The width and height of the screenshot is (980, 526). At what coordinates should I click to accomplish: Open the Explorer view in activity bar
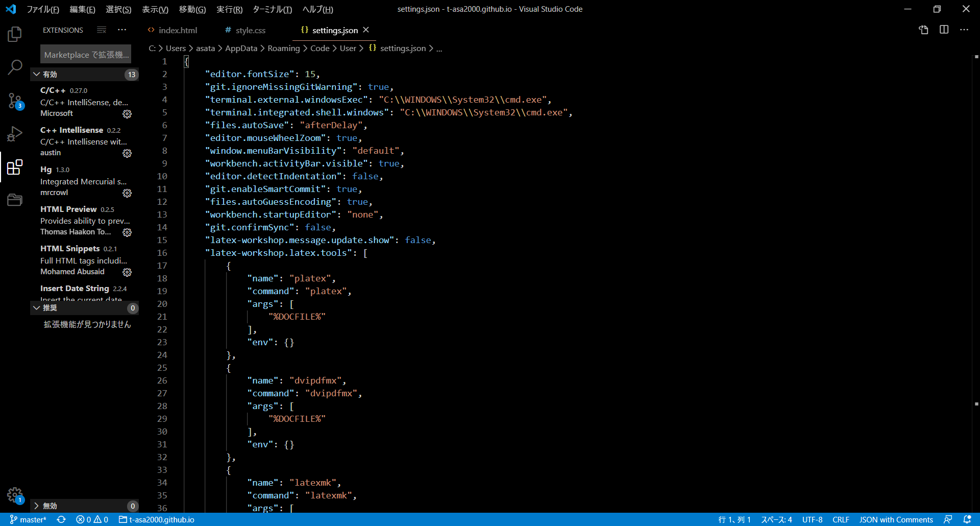click(x=15, y=34)
